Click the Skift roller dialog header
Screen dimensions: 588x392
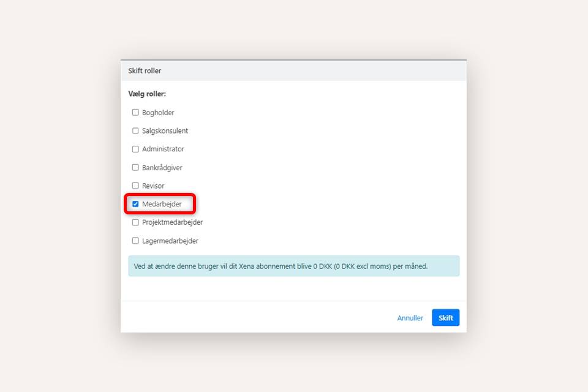pyautogui.click(x=293, y=71)
